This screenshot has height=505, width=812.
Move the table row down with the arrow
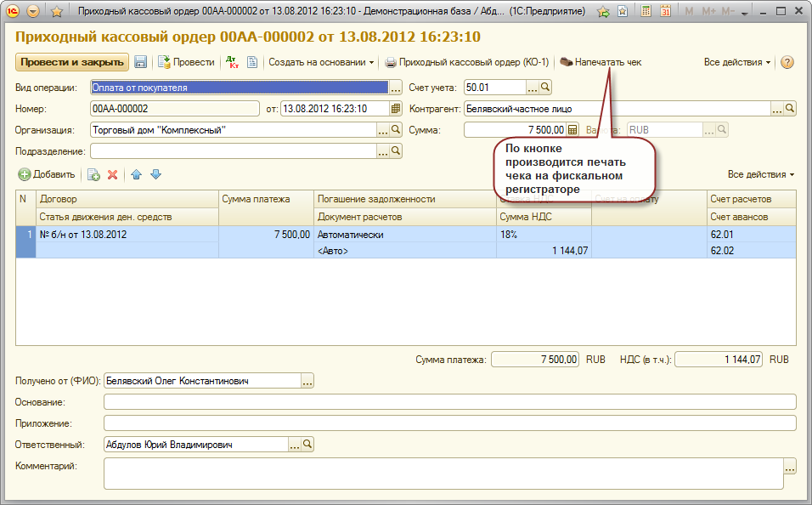coord(155,174)
